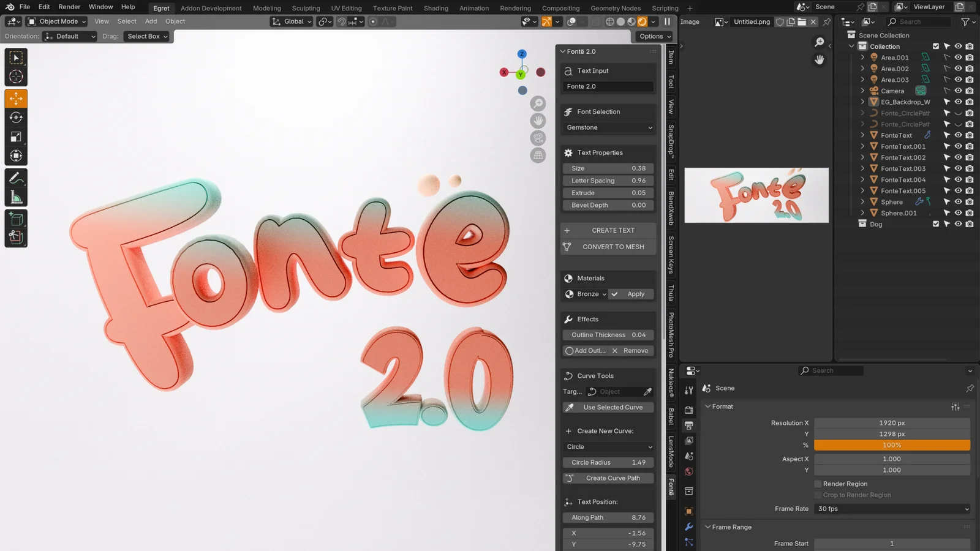Image resolution: width=980 pixels, height=551 pixels.
Task: Open the Circle curve type dropdown
Action: tap(608, 447)
